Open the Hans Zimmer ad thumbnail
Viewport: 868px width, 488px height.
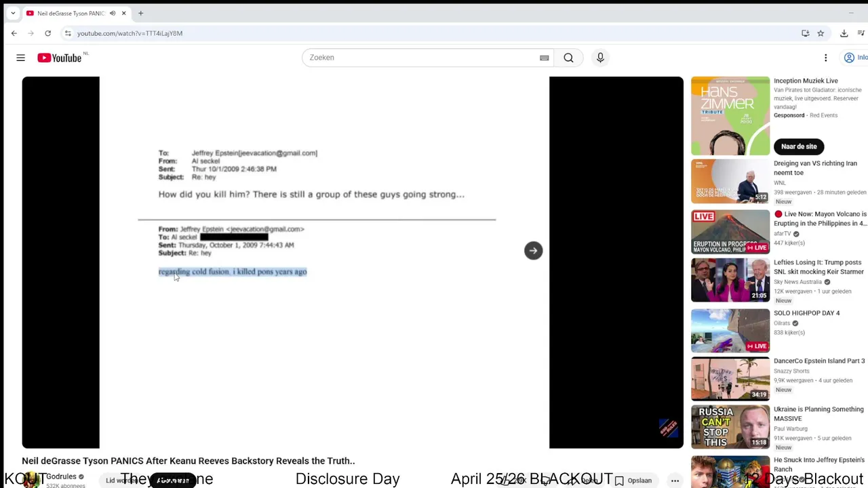730,116
